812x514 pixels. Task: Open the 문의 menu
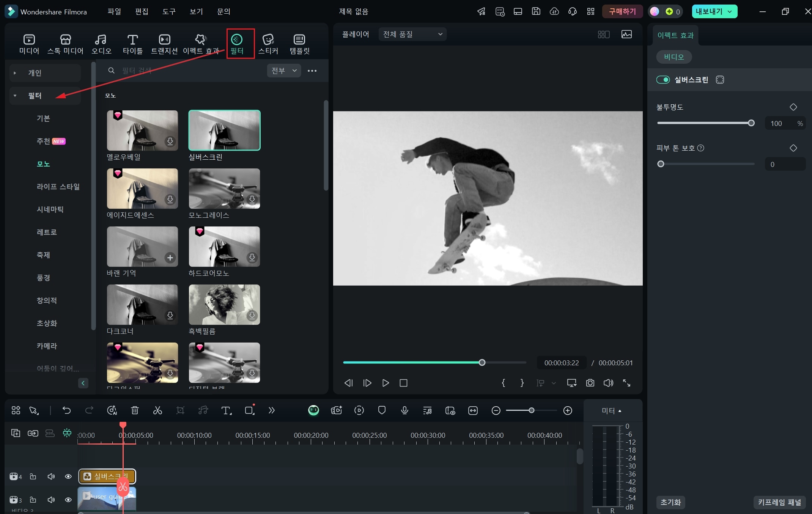223,11
